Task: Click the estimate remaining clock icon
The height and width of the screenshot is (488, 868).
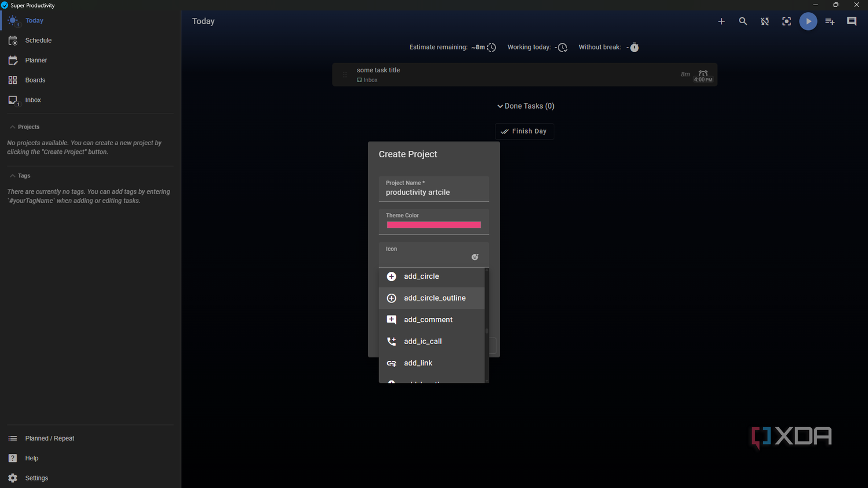Action: click(491, 47)
